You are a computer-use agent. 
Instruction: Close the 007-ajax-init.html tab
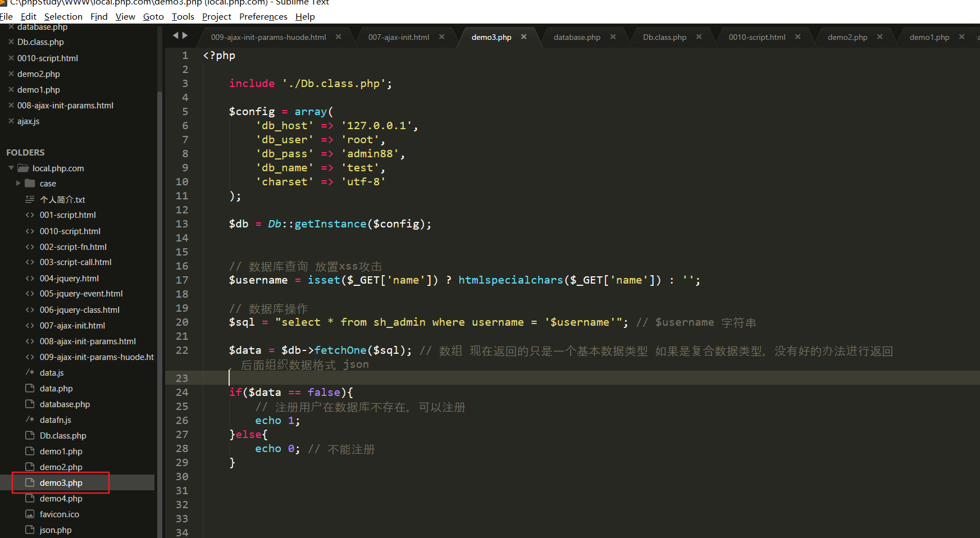(x=441, y=37)
